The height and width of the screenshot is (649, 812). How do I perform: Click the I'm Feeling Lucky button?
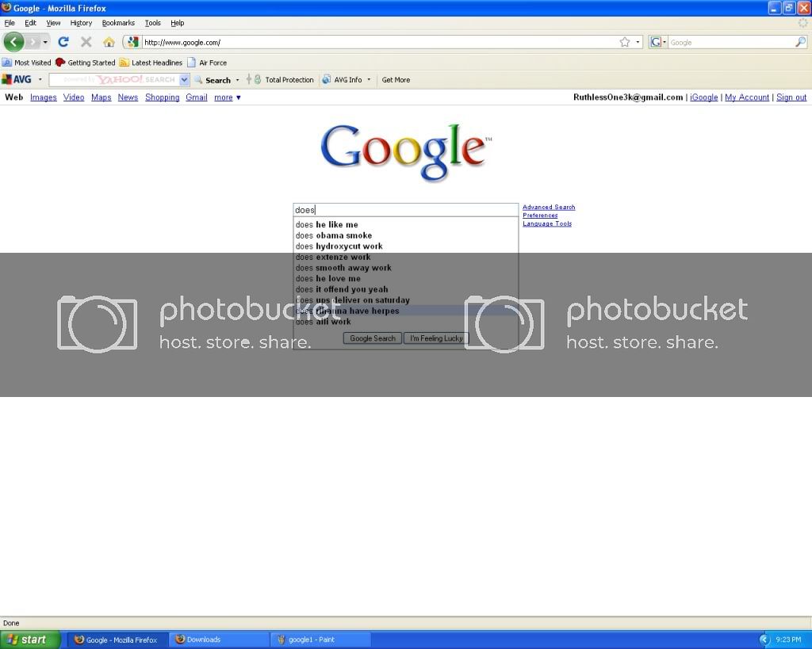(436, 338)
